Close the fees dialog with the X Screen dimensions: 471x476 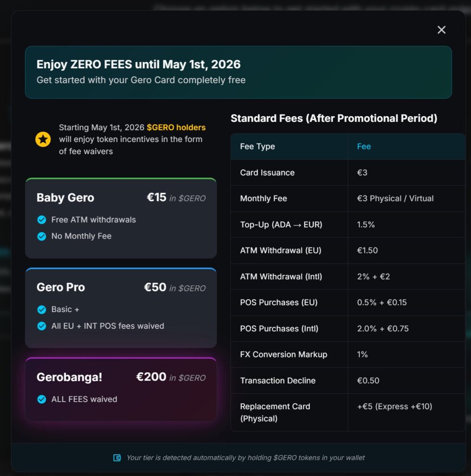[441, 30]
